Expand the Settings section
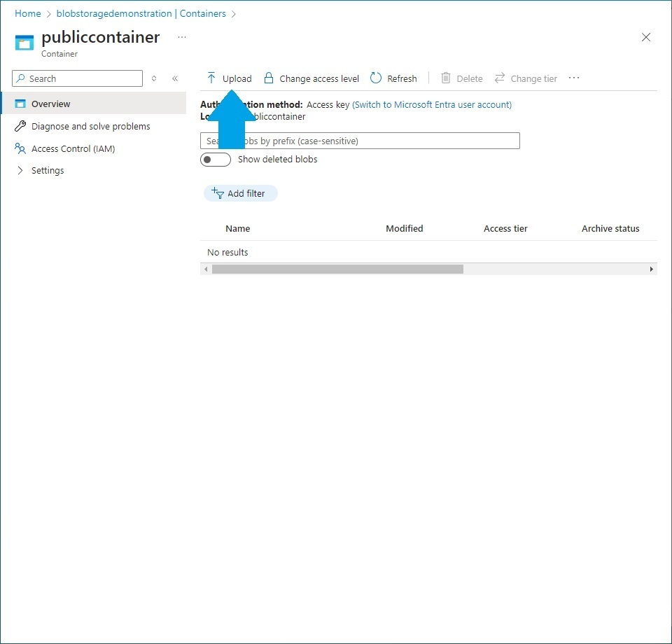 tap(20, 171)
